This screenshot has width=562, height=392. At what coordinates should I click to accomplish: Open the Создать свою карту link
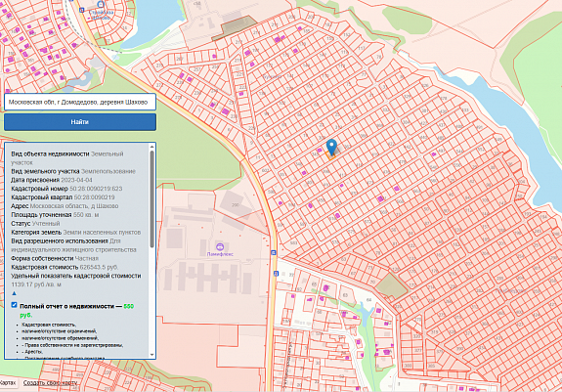[50, 382]
